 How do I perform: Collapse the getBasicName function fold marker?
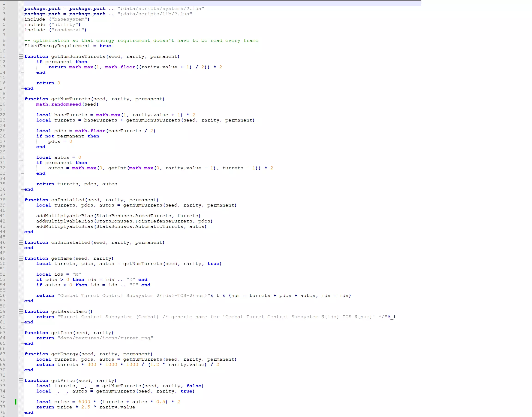(x=21, y=311)
